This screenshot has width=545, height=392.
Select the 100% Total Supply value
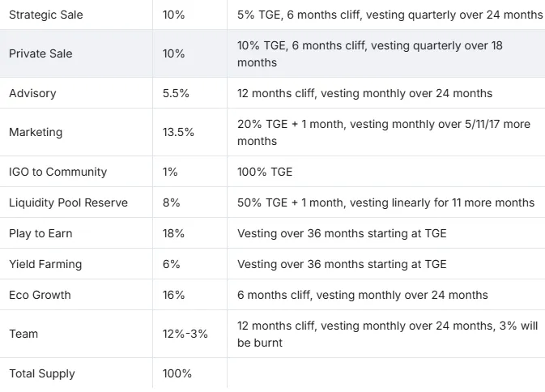tap(177, 373)
